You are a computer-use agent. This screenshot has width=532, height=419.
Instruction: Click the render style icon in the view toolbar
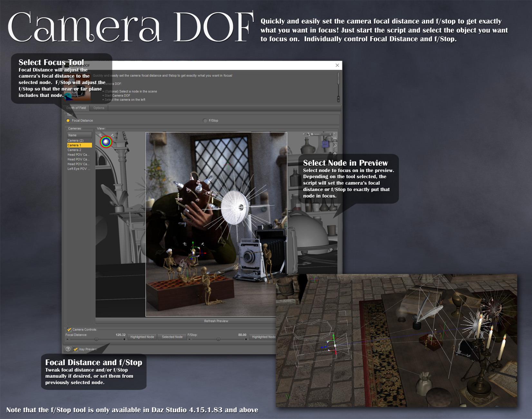coord(308,134)
